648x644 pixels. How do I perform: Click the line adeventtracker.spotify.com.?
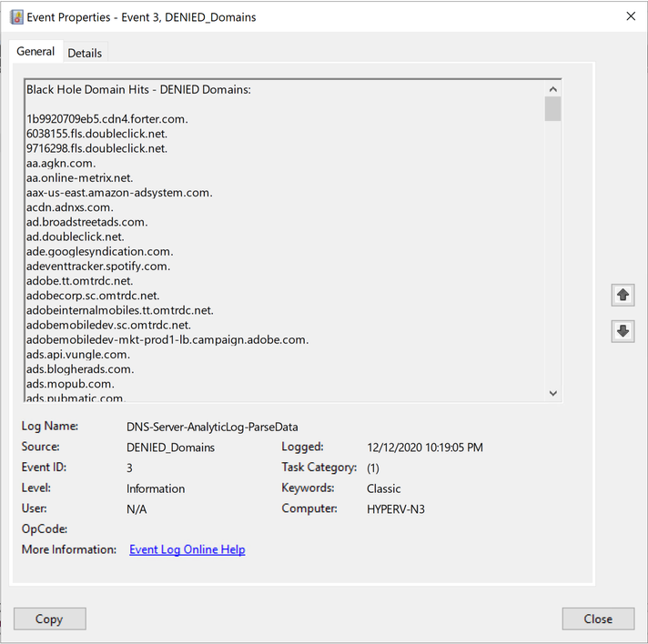point(98,266)
